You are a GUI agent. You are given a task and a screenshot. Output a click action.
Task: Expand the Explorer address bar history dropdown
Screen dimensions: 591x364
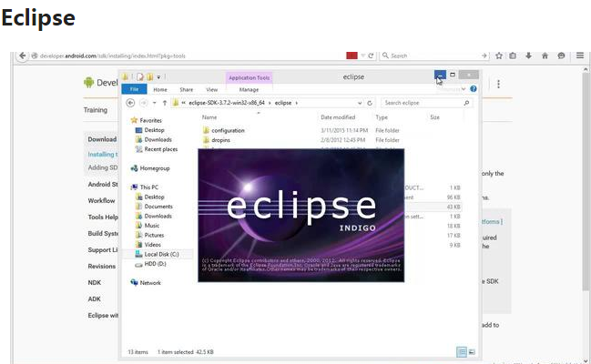click(361, 104)
